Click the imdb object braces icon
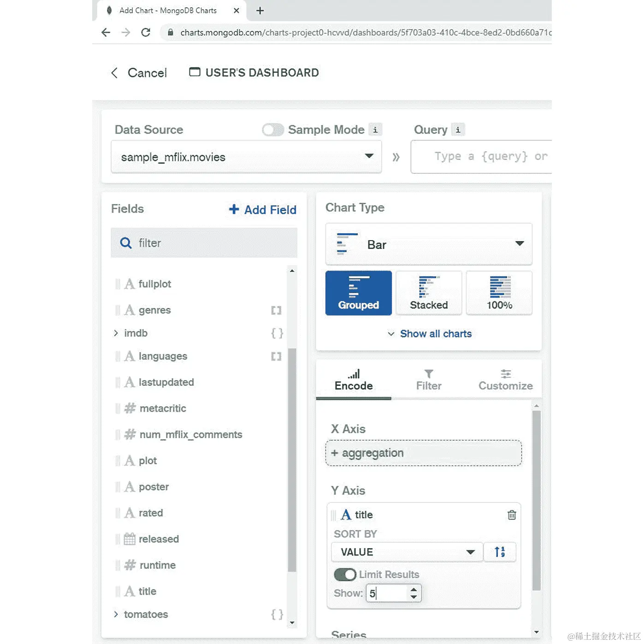Viewport: 644px width, 644px height. tap(277, 333)
